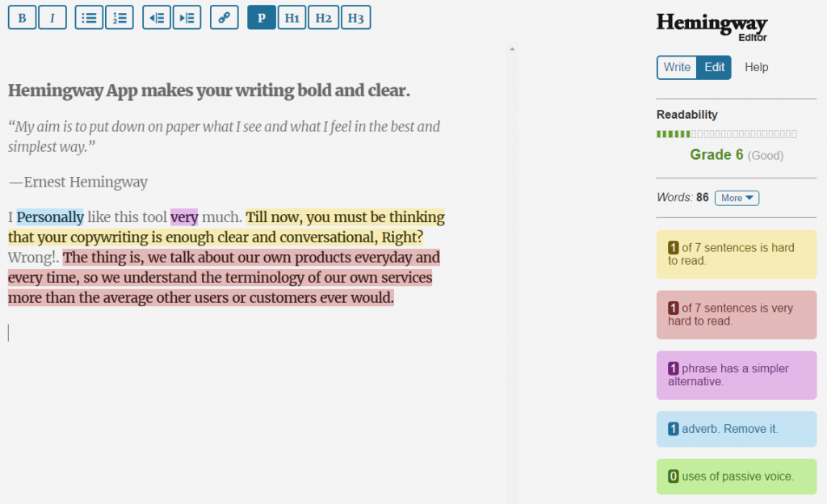Viewport: 827px width, 504px height.
Task: Insert a hyperlink with link icon
Action: click(x=224, y=18)
